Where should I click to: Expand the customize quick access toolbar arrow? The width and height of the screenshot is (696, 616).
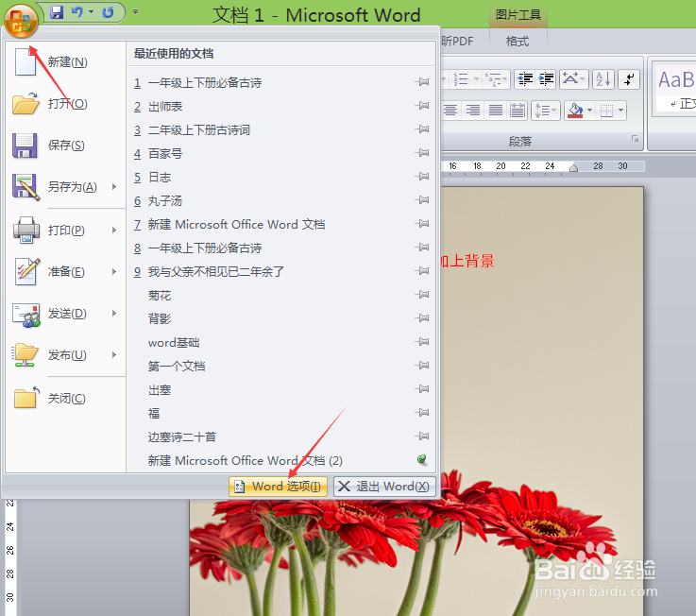coord(135,12)
